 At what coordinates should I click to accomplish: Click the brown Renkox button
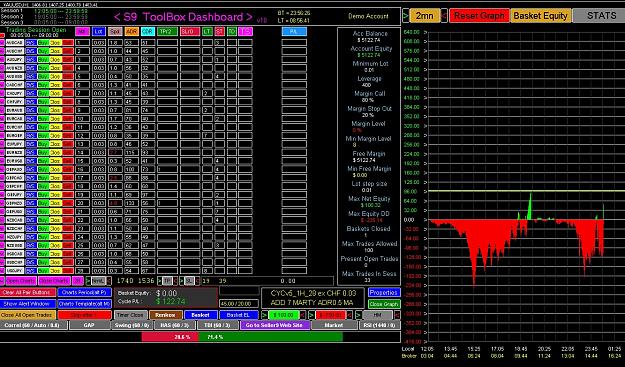tap(165, 315)
